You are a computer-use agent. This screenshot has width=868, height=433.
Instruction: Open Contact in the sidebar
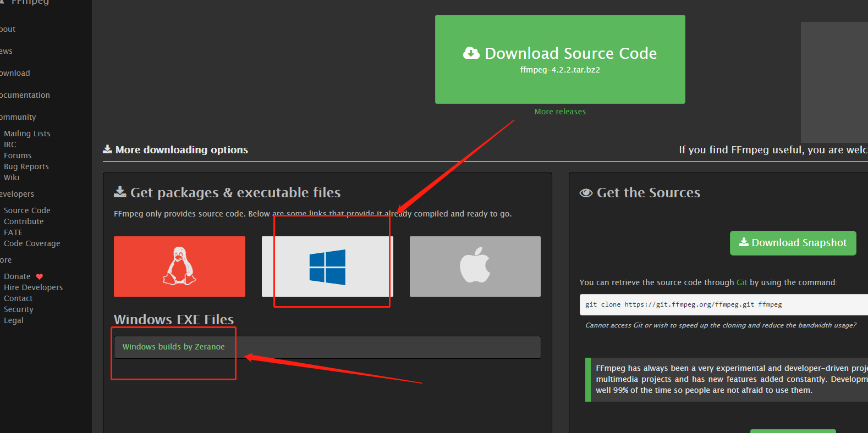18,298
